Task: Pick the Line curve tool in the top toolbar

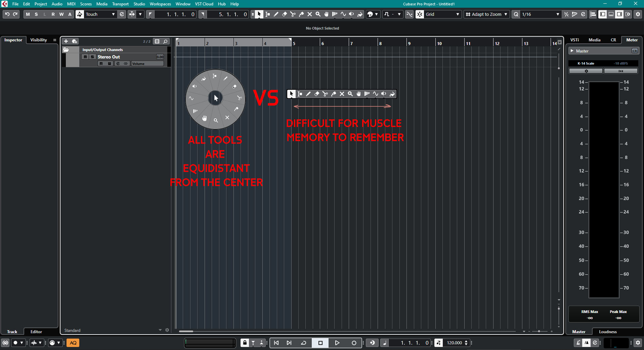Action: (x=343, y=14)
